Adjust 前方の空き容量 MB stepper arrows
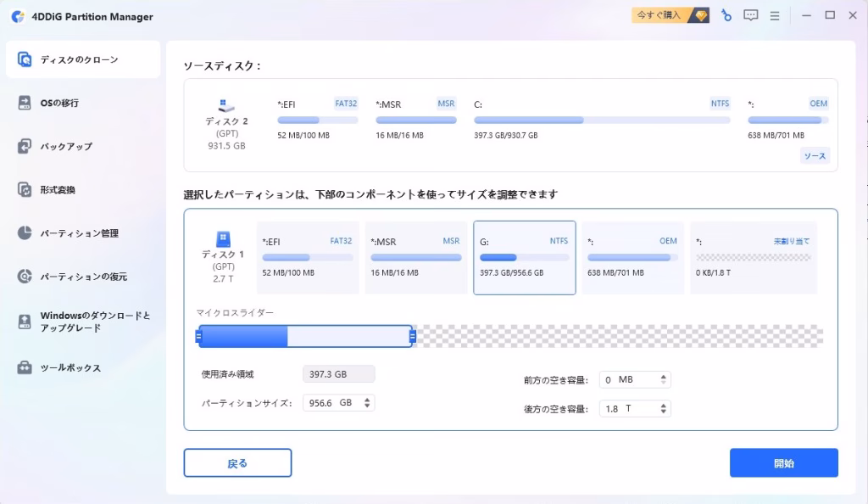The image size is (868, 504). click(x=663, y=379)
